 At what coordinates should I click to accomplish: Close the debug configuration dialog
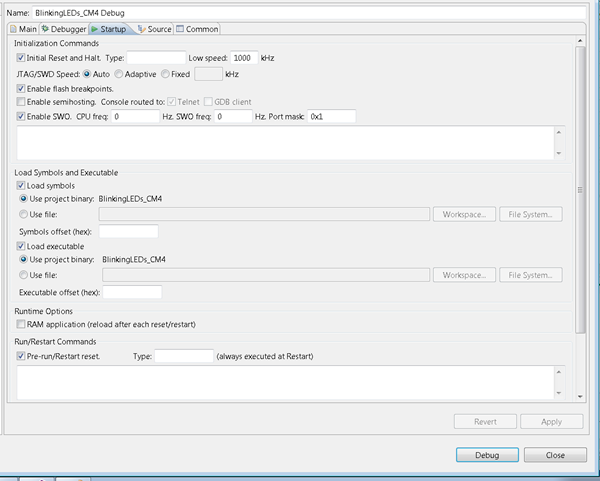(x=555, y=455)
